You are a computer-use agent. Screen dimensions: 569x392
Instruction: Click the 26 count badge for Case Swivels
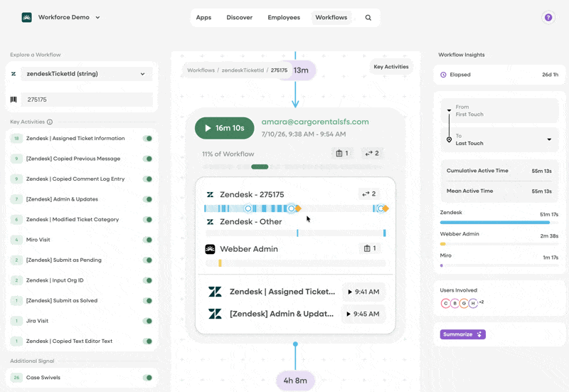(x=16, y=378)
